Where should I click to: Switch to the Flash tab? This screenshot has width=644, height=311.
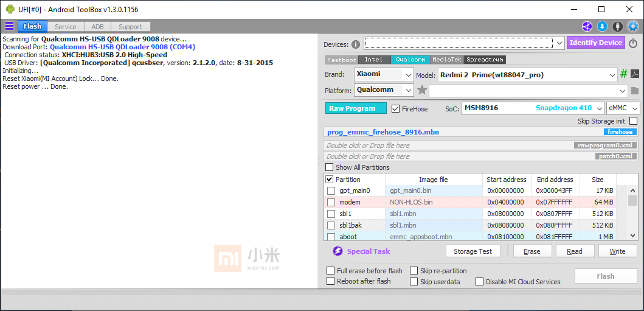pyautogui.click(x=32, y=26)
